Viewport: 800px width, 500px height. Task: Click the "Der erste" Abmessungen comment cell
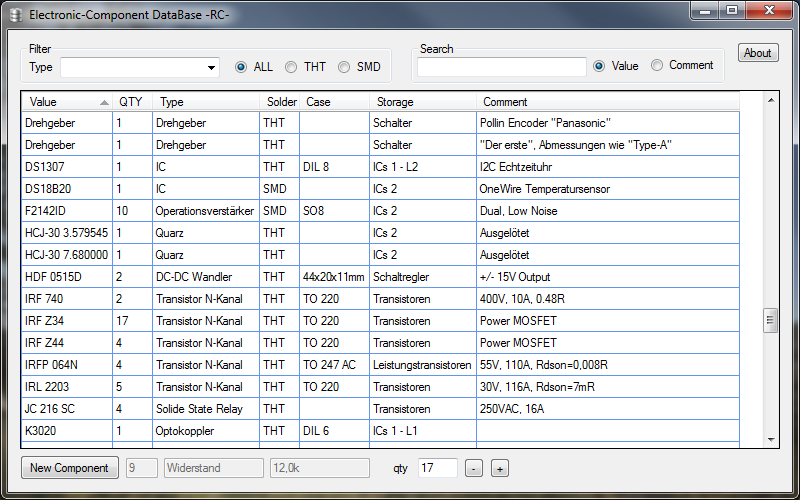[608, 145]
